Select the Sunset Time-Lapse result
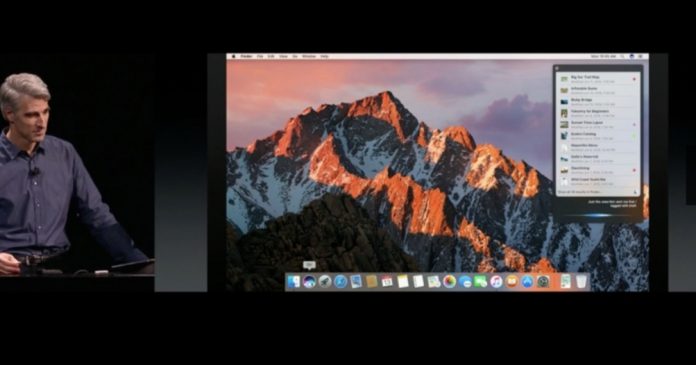 pos(597,124)
